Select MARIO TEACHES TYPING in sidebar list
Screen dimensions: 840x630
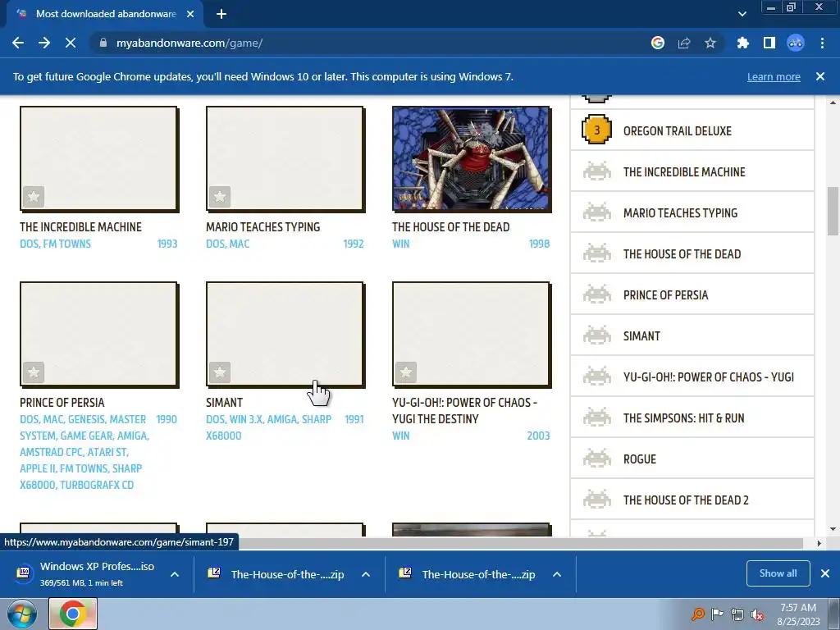[692, 213]
